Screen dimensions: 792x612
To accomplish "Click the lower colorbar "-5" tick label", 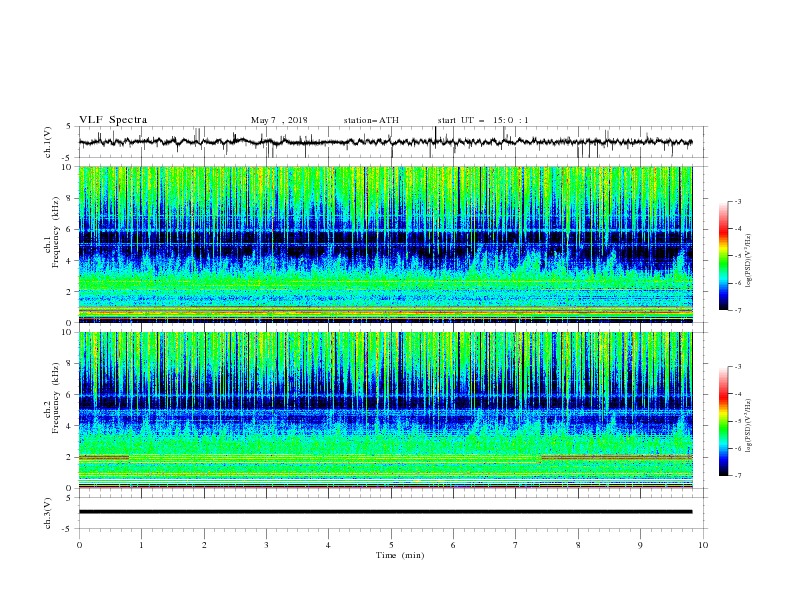I will pos(737,421).
